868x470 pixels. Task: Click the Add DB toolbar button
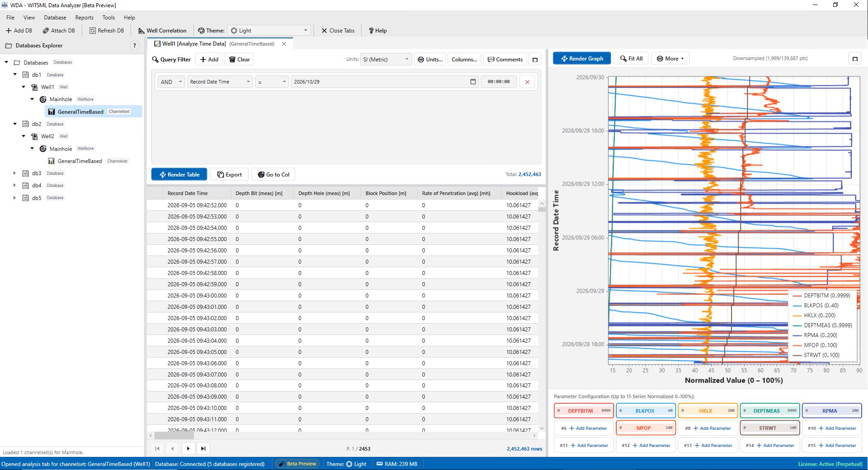click(19, 31)
